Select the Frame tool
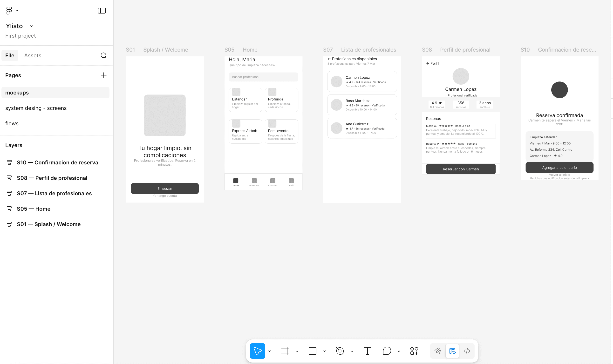Viewport: 613px width, 364px height. tap(285, 351)
